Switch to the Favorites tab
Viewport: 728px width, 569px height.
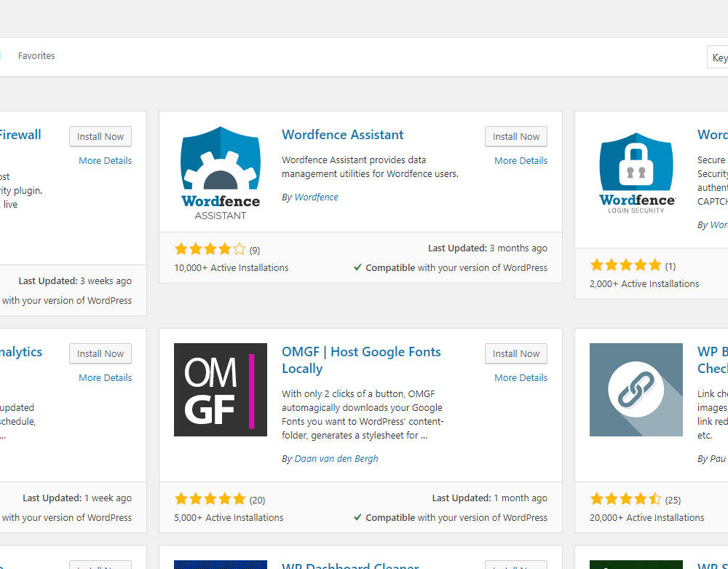tap(36, 56)
